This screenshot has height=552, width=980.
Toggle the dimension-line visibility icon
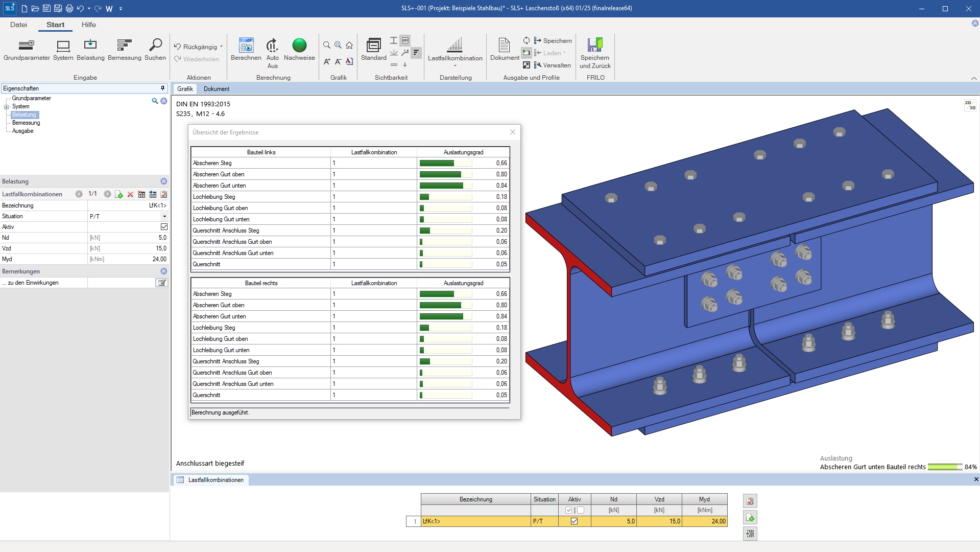(x=394, y=65)
